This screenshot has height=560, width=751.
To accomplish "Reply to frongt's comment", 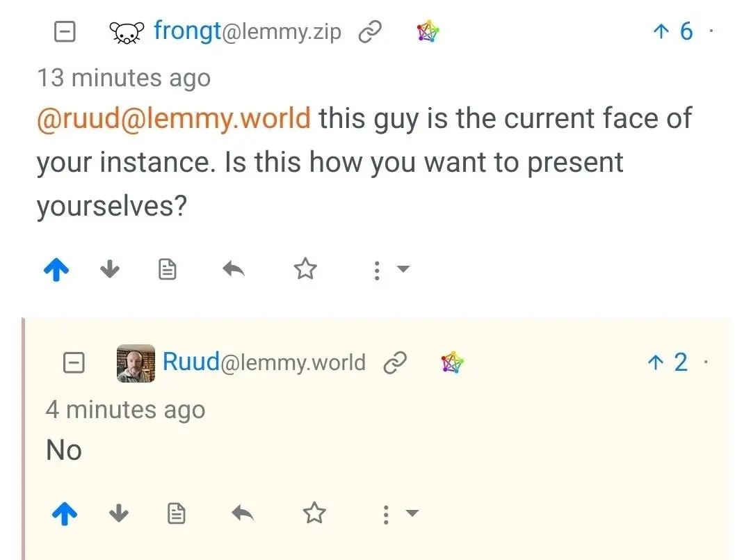I will pos(234,270).
